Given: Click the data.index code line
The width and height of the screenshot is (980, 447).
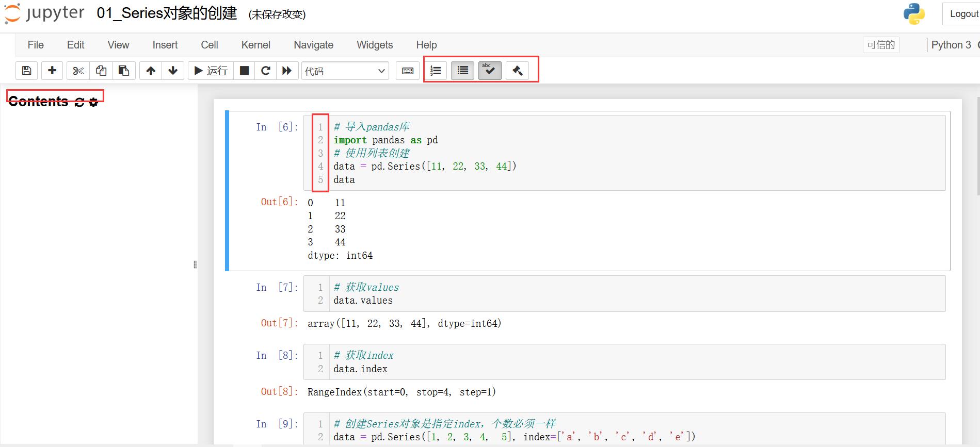Looking at the screenshot, I should (360, 369).
